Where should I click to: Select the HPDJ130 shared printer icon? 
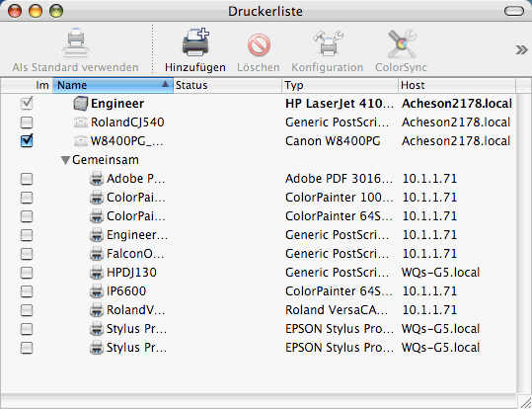point(97,273)
